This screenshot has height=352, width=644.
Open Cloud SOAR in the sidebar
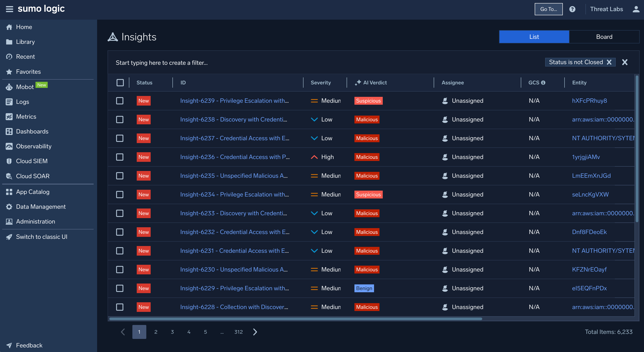32,176
